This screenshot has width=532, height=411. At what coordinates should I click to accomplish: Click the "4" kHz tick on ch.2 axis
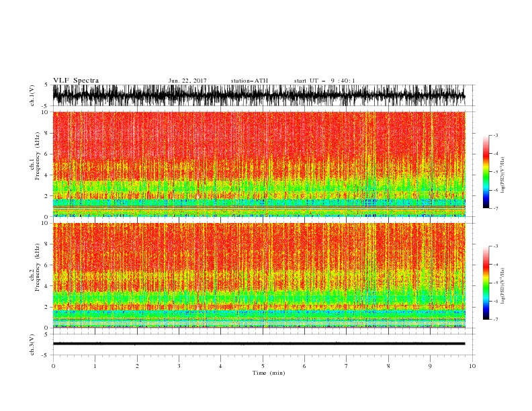tap(48, 286)
